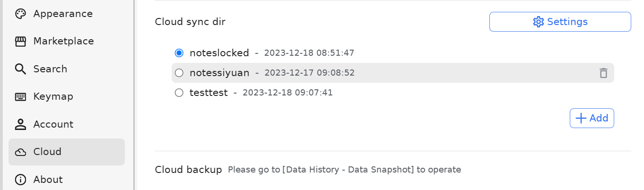This screenshot has width=644, height=190.
Task: Click the Keymap keyboard icon
Action: coord(20,97)
